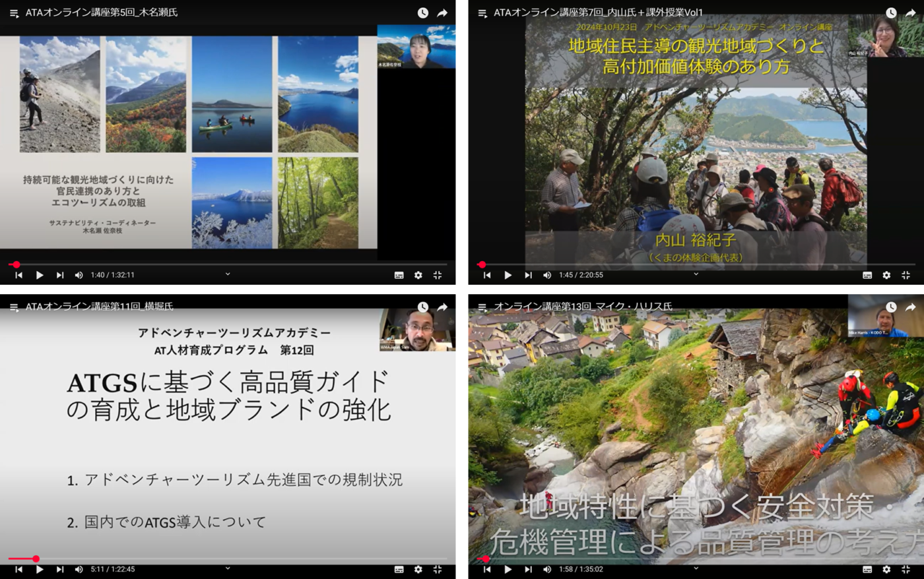The width and height of the screenshot is (924, 579).
Task: Click the 5:11 / 1:22:45 time display
Action: (113, 569)
